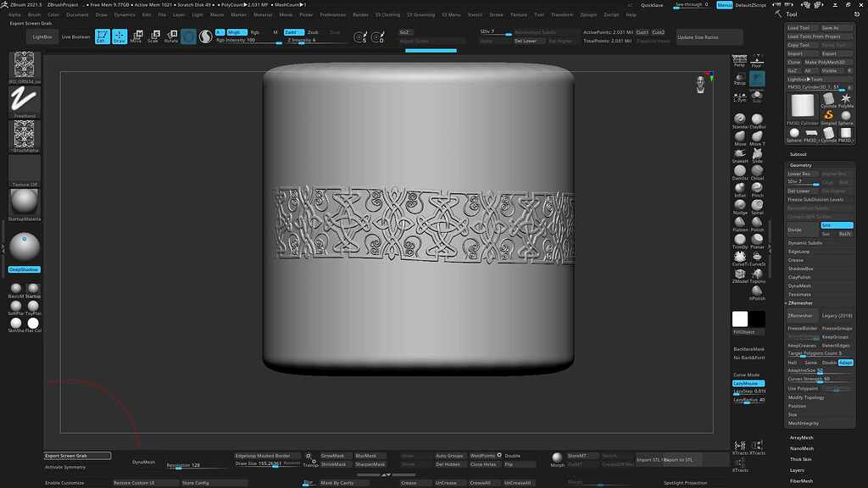Image resolution: width=868 pixels, height=488 pixels.
Task: Select the Standard brush
Action: (x=738, y=119)
